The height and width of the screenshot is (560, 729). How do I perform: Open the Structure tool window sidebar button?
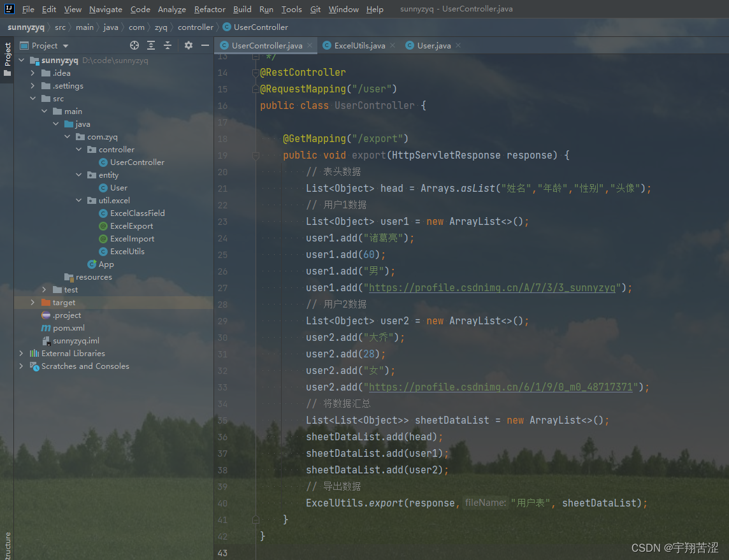click(x=7, y=545)
